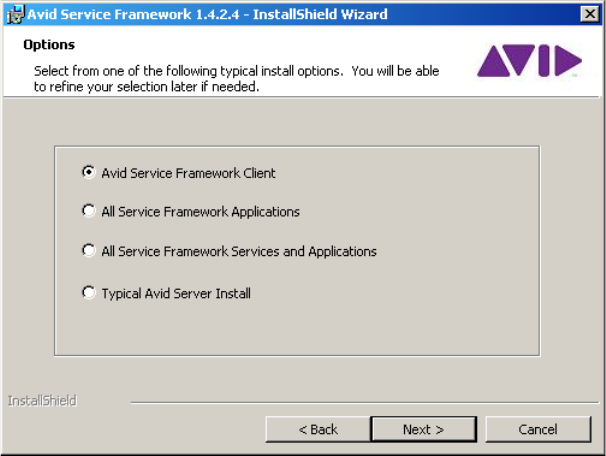
Task: Enable the Typical Avid Server Install radio button
Action: pos(89,293)
